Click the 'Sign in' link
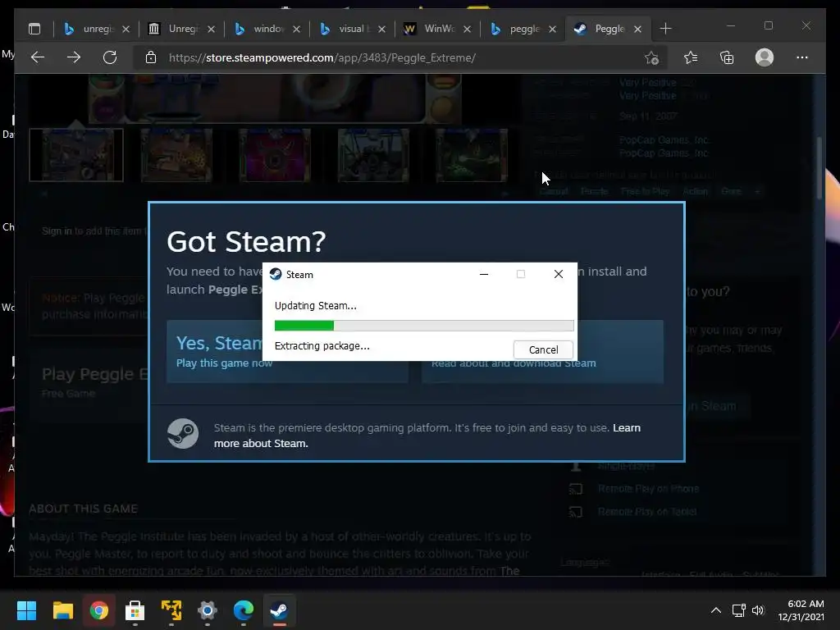This screenshot has width=840, height=630. [x=57, y=231]
